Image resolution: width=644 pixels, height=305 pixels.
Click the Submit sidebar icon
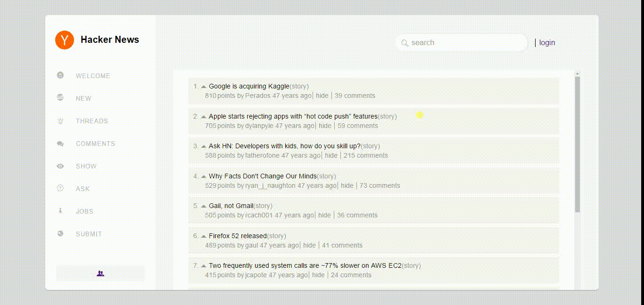pyautogui.click(x=60, y=233)
